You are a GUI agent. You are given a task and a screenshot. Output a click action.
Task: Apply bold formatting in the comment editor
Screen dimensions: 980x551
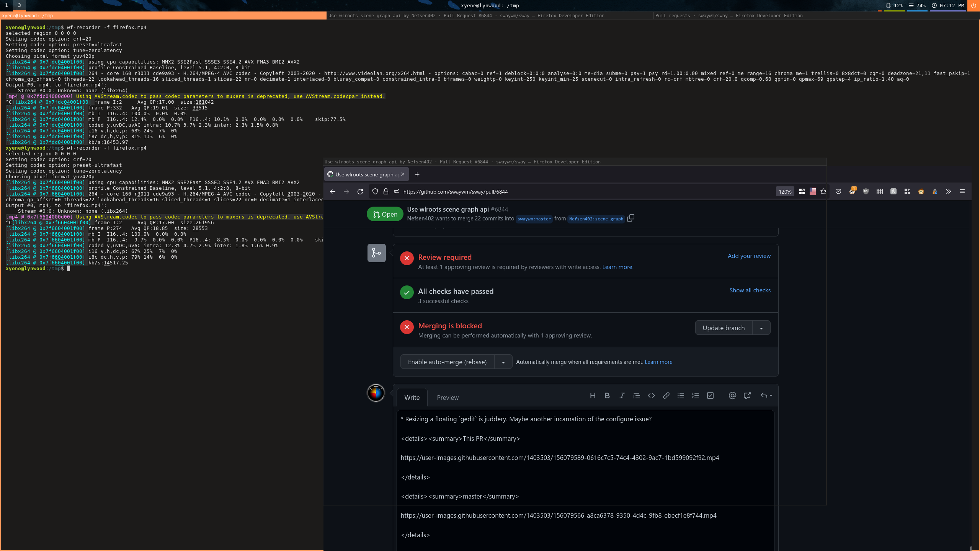607,396
